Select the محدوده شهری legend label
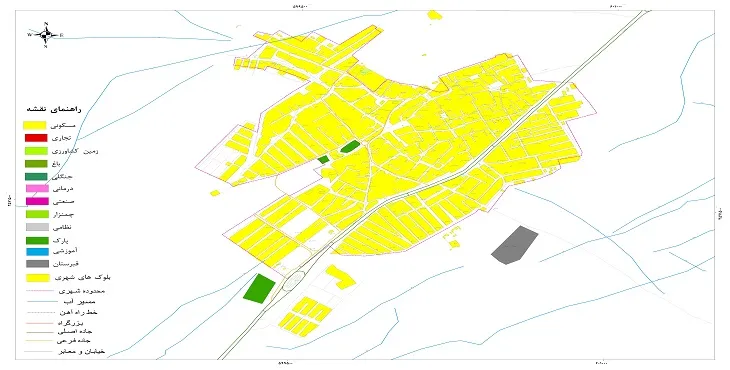The image size is (730, 370). pos(82,291)
